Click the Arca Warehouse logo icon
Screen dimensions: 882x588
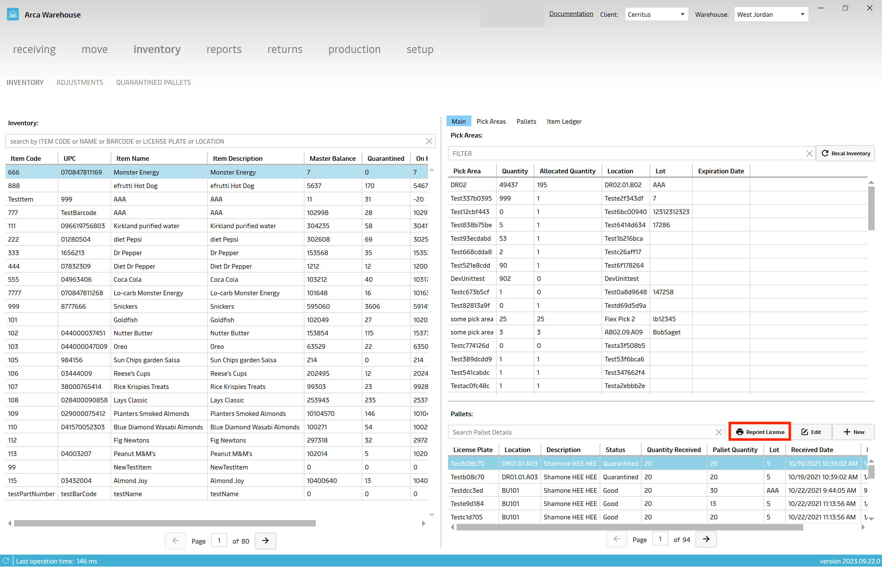click(x=13, y=15)
